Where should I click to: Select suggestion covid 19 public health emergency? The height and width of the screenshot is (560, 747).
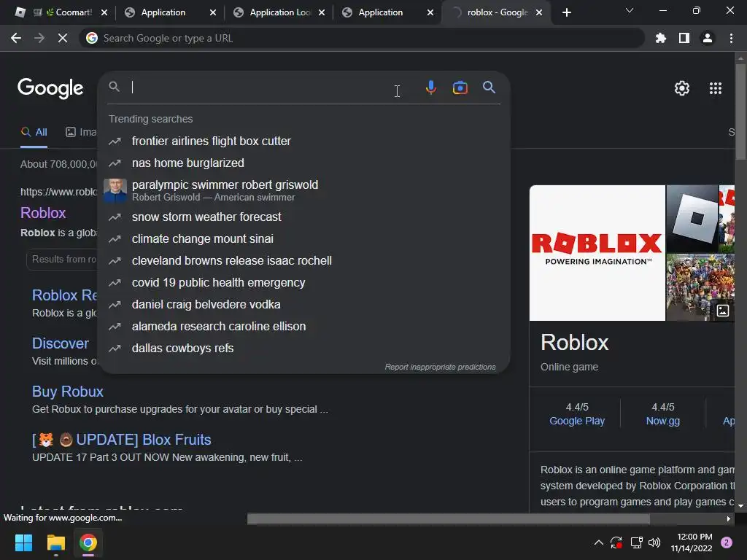click(x=304, y=282)
